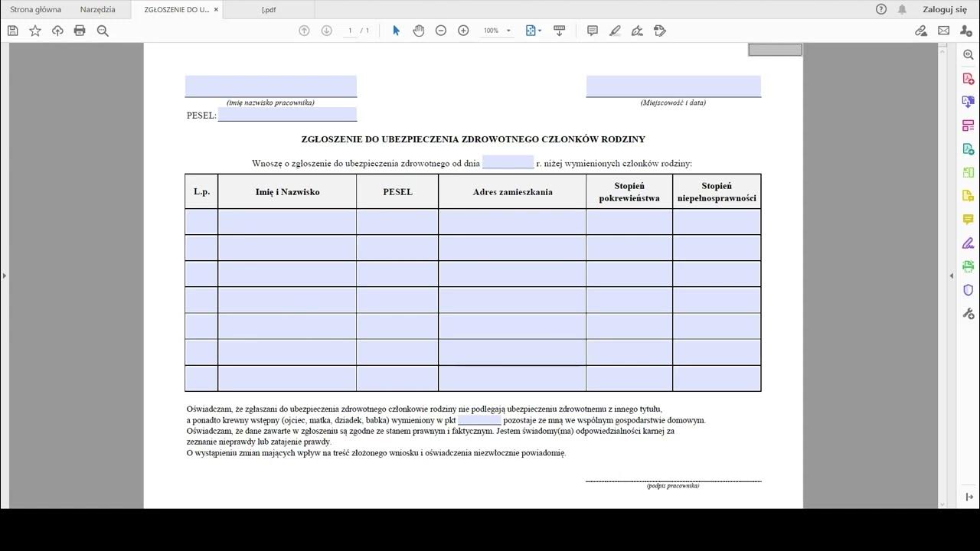980x551 pixels.
Task: Open the Protect shield sidebar tool
Action: pos(968,290)
